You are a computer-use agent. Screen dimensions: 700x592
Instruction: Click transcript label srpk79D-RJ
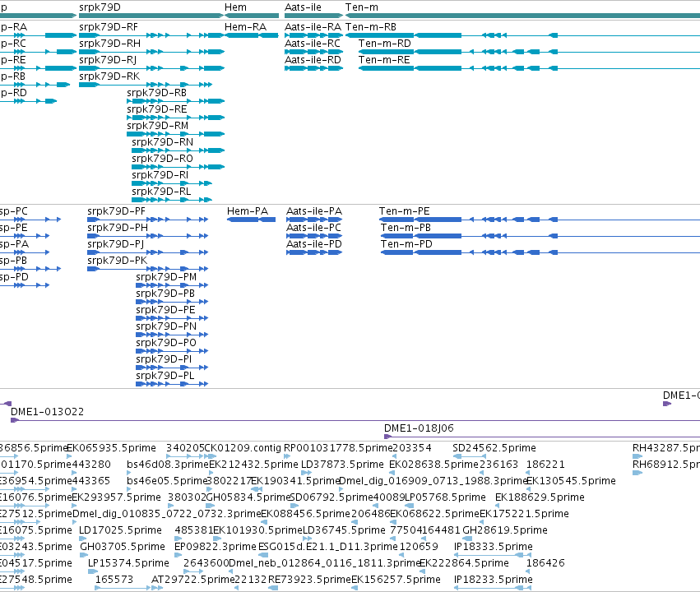click(108, 60)
